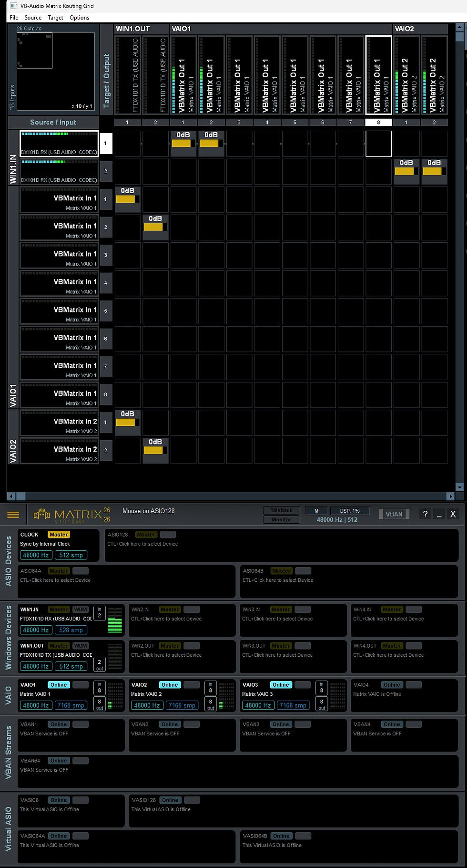Image resolution: width=467 pixels, height=868 pixels.
Task: Open VAIO1 7168 smp buffer selector
Action: (x=71, y=705)
